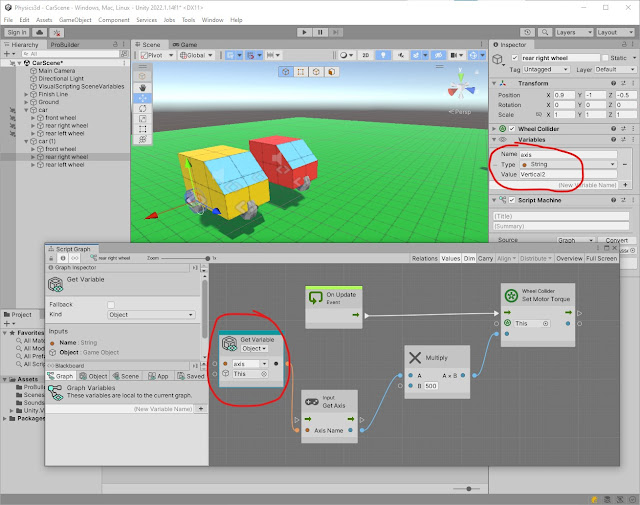Click the variable Value field Vertical2
The image size is (640, 505).
click(x=568, y=174)
